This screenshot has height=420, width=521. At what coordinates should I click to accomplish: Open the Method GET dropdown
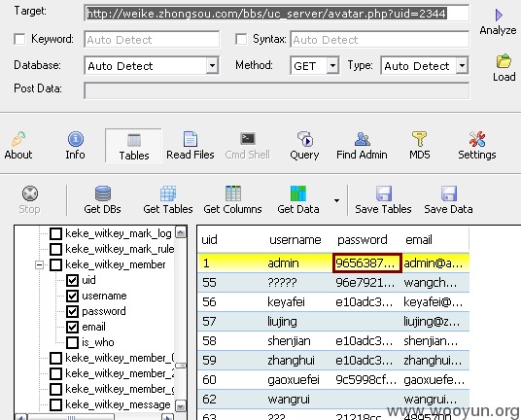click(x=332, y=65)
